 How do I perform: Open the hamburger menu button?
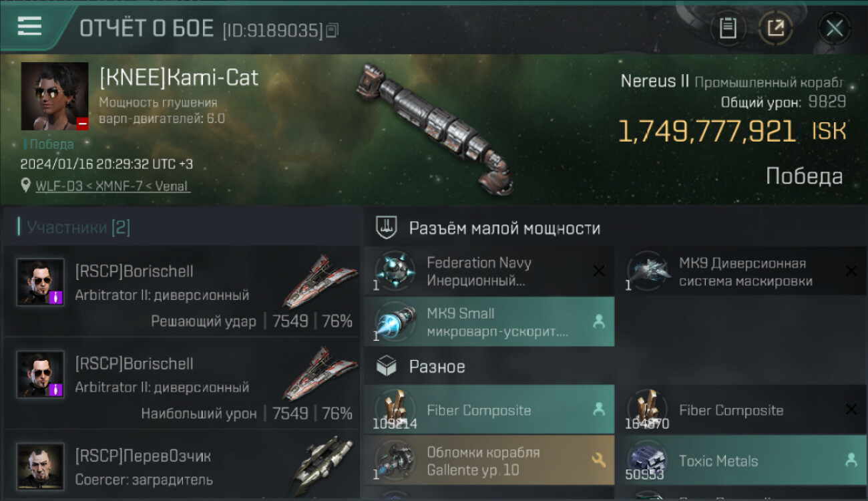pyautogui.click(x=29, y=27)
